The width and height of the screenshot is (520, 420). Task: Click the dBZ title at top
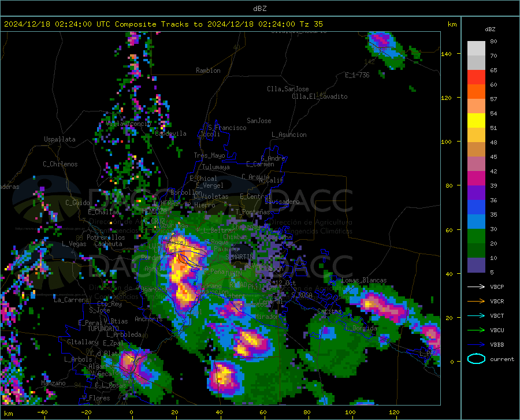[x=259, y=9]
